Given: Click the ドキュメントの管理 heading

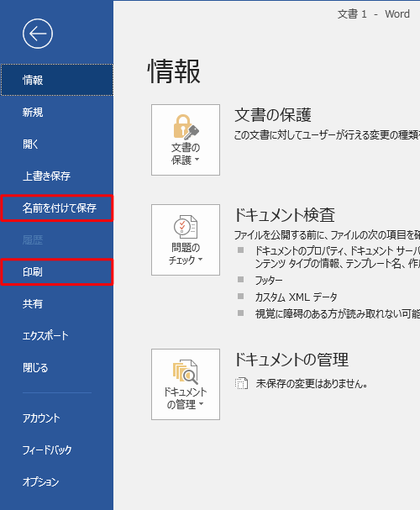Looking at the screenshot, I should coord(291,360).
